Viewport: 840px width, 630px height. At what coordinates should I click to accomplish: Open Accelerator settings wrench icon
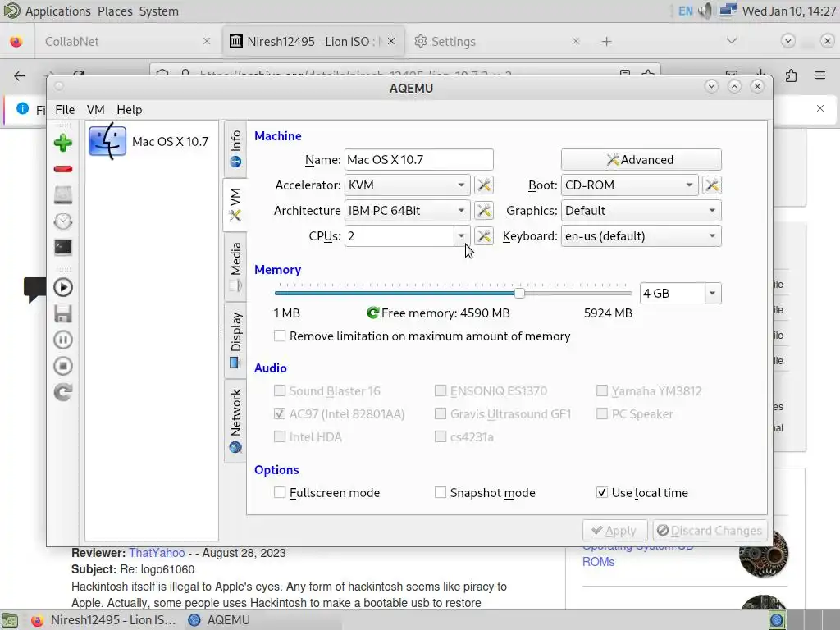[x=484, y=185]
